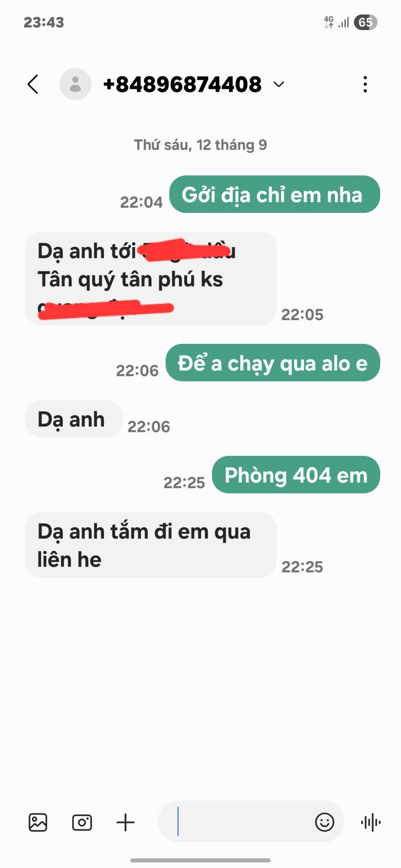The image size is (401, 868).
Task: Select the phone number +84896874408 title
Action: (183, 84)
